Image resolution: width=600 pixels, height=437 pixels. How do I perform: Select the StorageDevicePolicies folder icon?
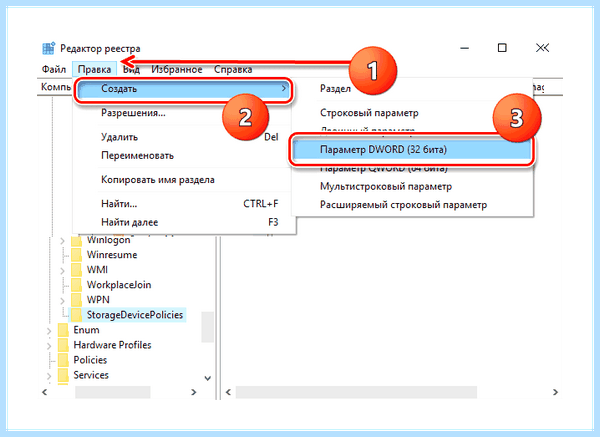(x=77, y=315)
